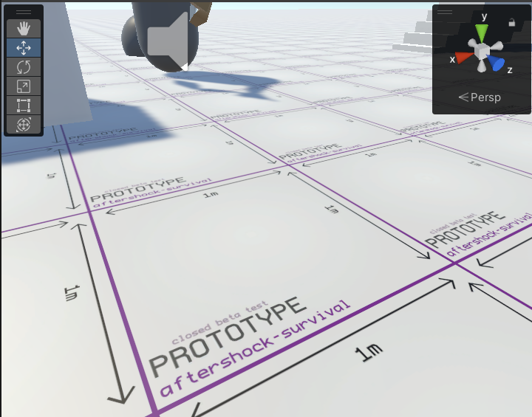Click the orientation gizmo overlay handle

point(445,12)
